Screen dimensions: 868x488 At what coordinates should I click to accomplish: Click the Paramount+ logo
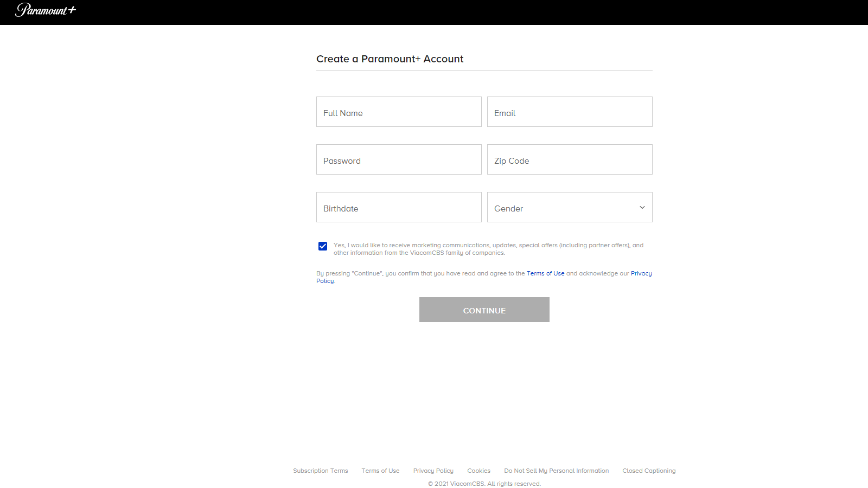click(x=46, y=10)
